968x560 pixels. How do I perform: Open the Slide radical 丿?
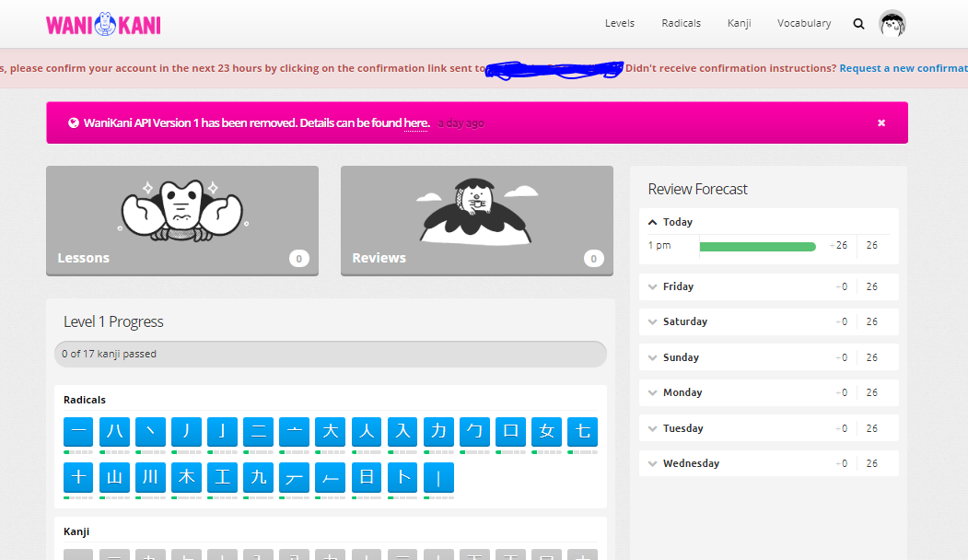click(186, 432)
